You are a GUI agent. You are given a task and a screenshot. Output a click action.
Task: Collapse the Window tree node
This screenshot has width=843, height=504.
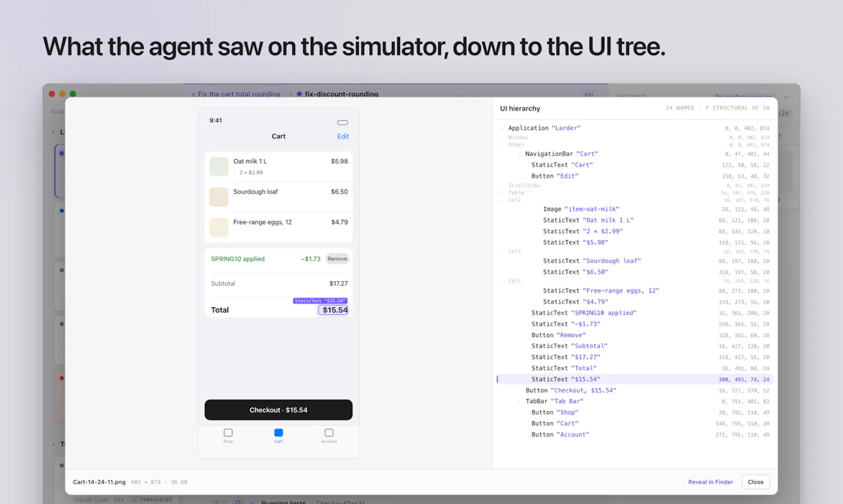[501, 137]
